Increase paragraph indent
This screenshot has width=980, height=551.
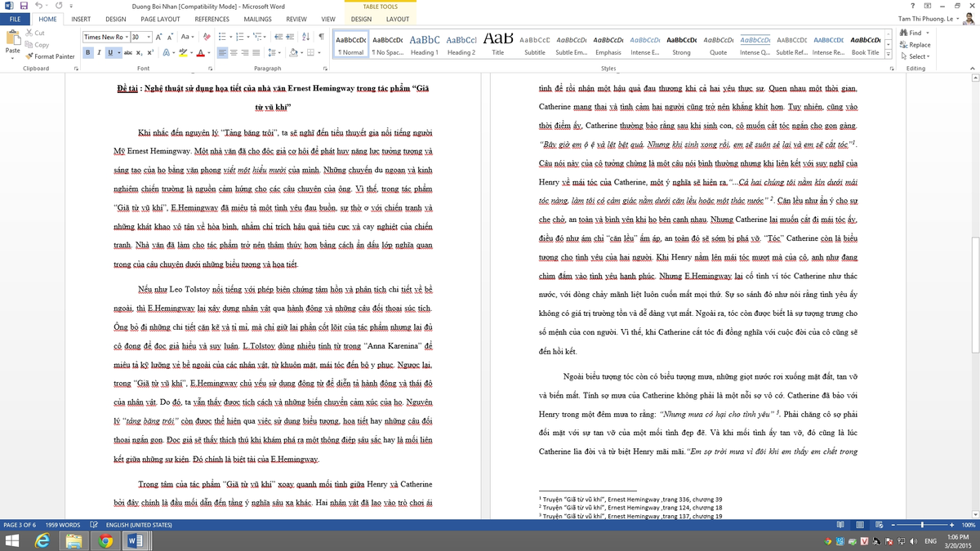click(291, 37)
